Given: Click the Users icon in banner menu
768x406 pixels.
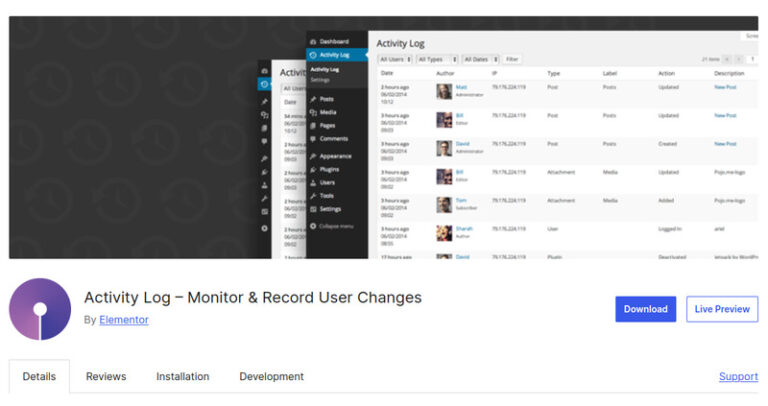Looking at the screenshot, I should tap(313, 183).
